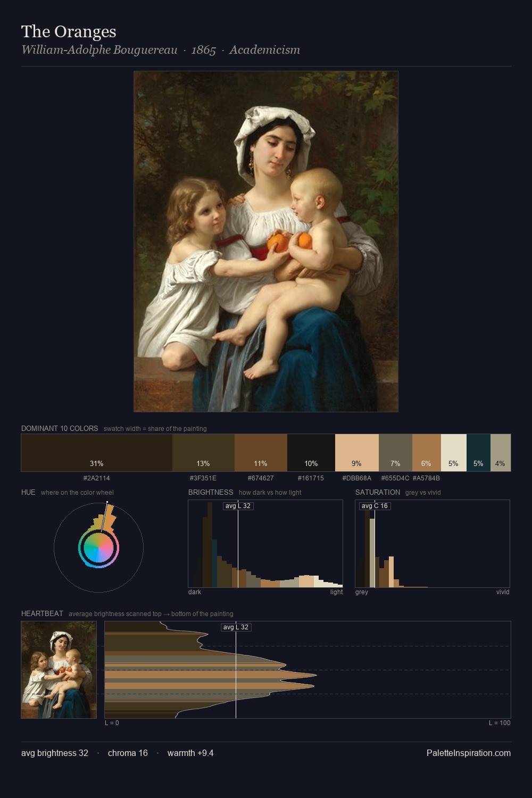Screen dimensions: 532x798
Task: Click 'avg L 32' label in brightness chart
Action: [x=238, y=506]
